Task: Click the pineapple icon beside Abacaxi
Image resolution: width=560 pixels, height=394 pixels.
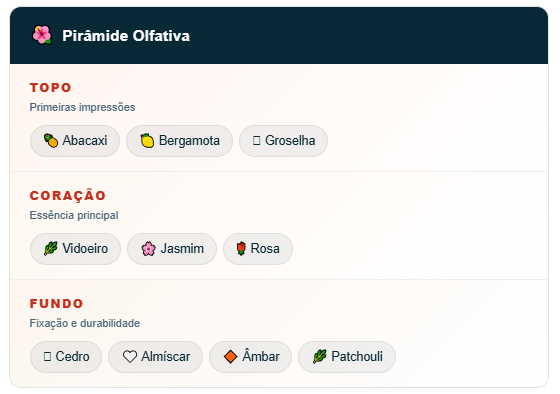Action: [x=51, y=140]
